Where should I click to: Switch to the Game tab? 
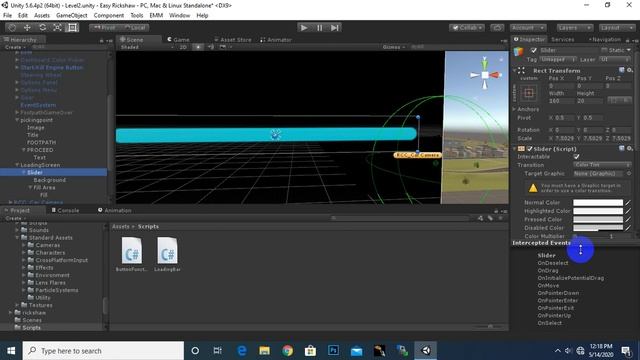coord(178,40)
